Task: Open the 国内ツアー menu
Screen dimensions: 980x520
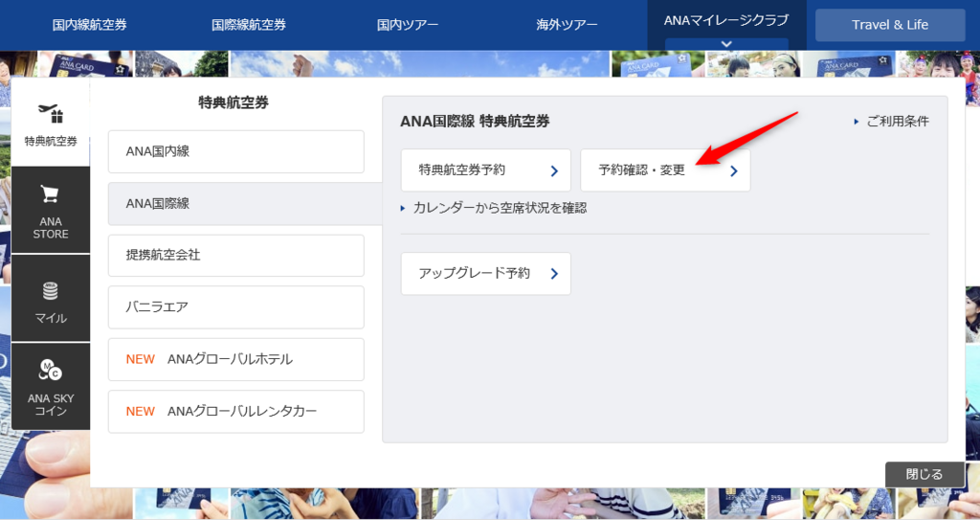Action: tap(408, 25)
